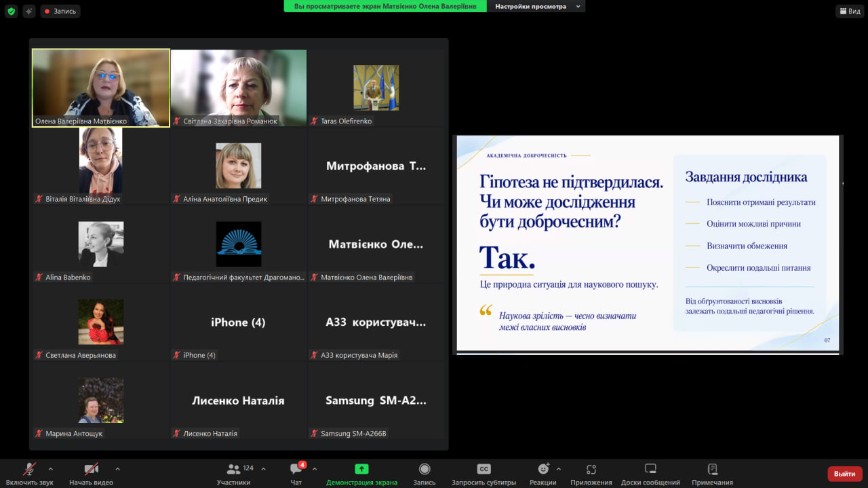The width and height of the screenshot is (868, 488).
Task: Click the muted mic icon beside Лисенко Наталія
Action: (177, 433)
